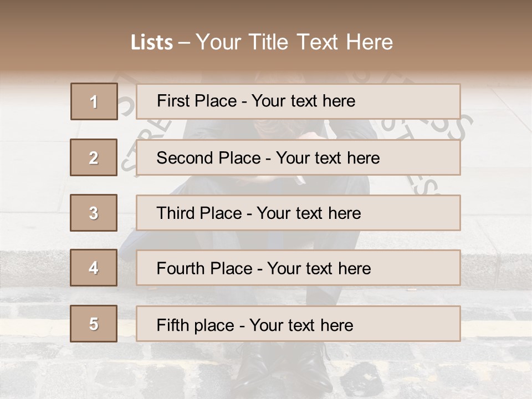Image resolution: width=532 pixels, height=399 pixels.
Task: Click the brown header band left of title
Action: [61, 39]
